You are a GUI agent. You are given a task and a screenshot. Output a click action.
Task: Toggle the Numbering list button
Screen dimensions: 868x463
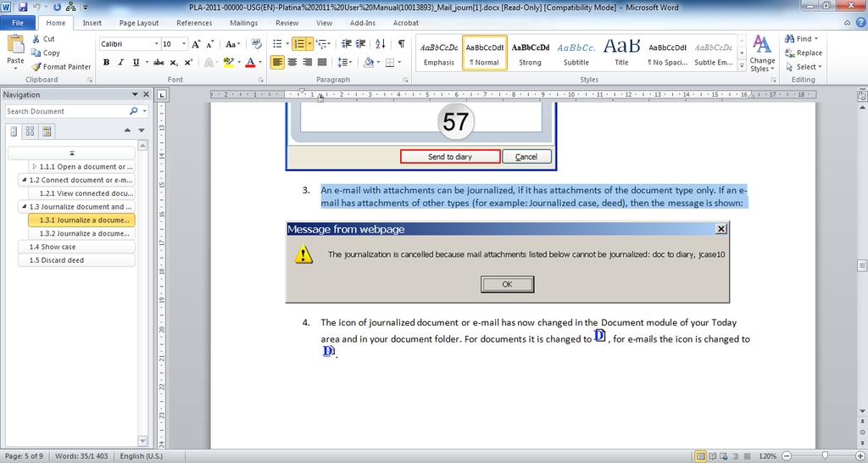(x=299, y=44)
